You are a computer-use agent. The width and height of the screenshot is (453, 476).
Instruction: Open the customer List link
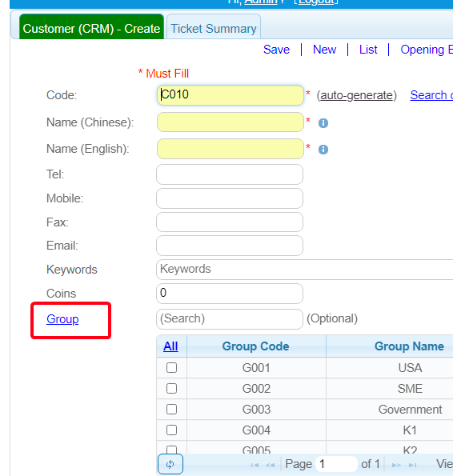click(x=368, y=50)
